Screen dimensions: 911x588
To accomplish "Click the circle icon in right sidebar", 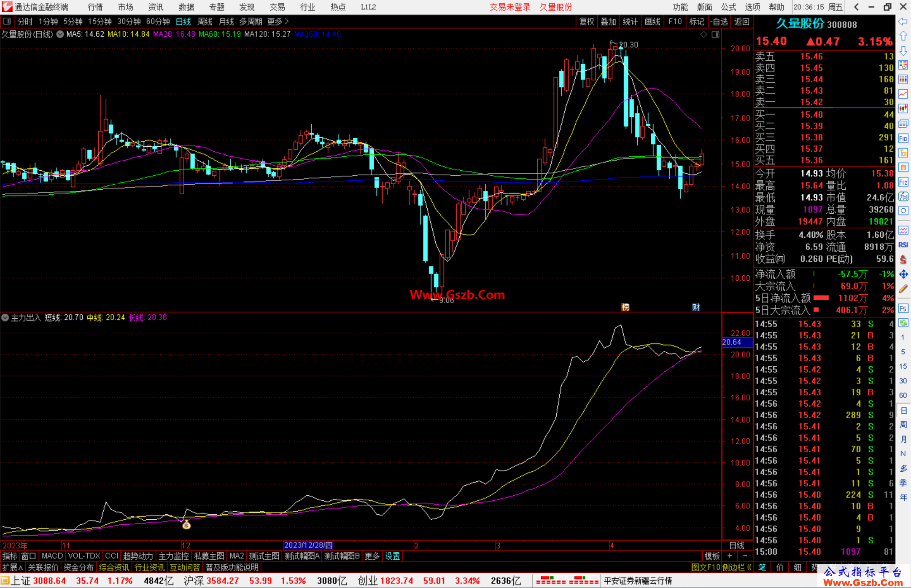I will point(903,211).
